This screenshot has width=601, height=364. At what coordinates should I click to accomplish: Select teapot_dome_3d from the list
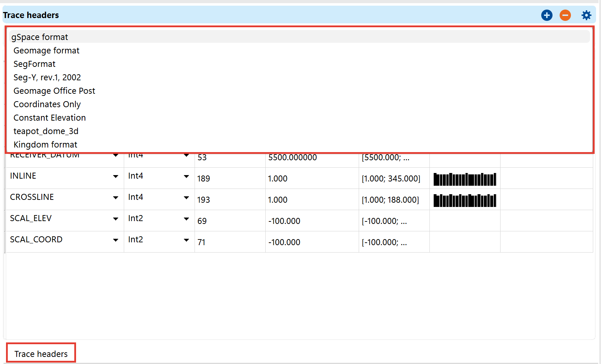click(46, 131)
